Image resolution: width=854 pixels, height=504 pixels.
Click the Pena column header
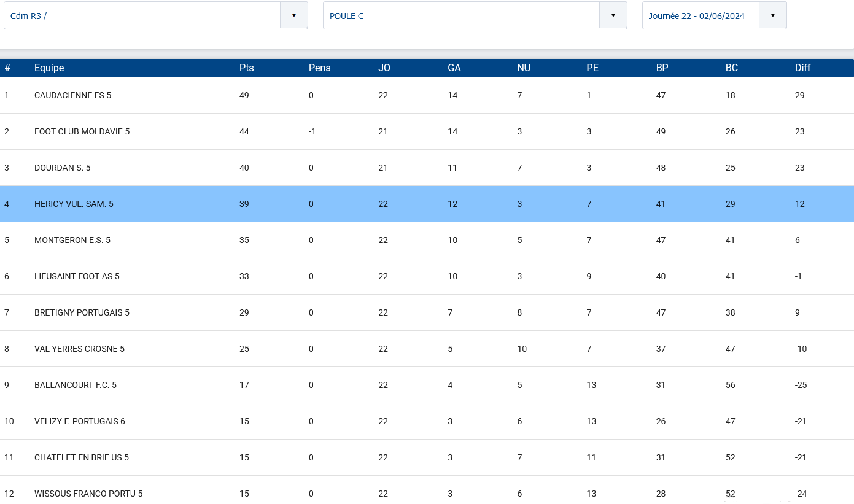coord(320,68)
